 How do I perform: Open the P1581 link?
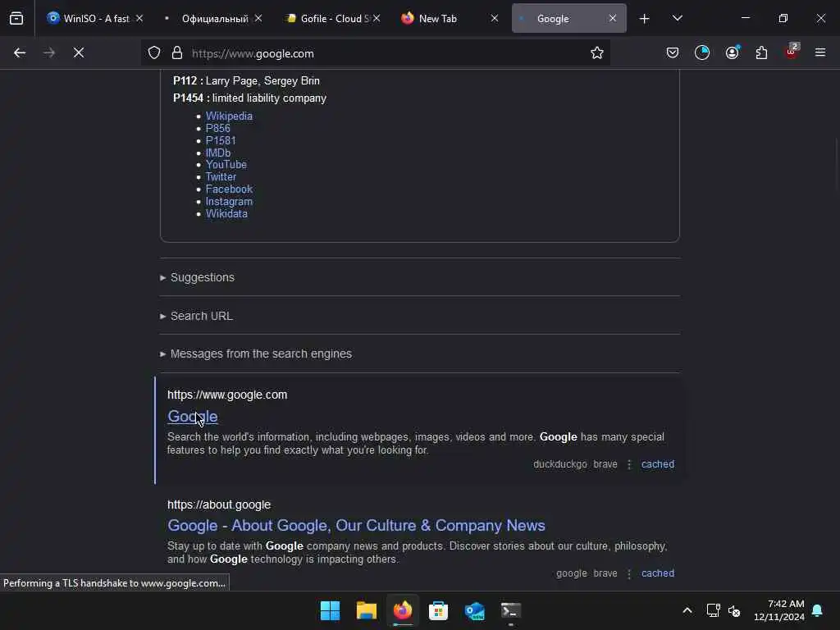click(x=221, y=141)
